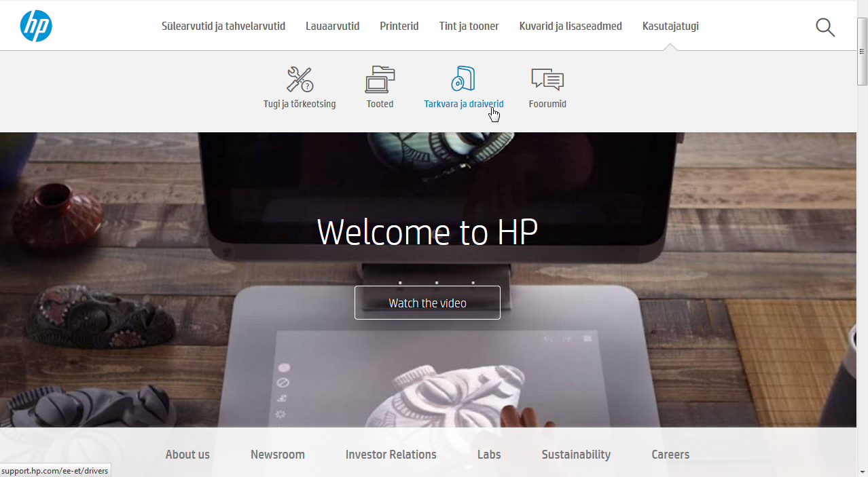Open the Careers link
This screenshot has height=477, width=868.
[670, 455]
